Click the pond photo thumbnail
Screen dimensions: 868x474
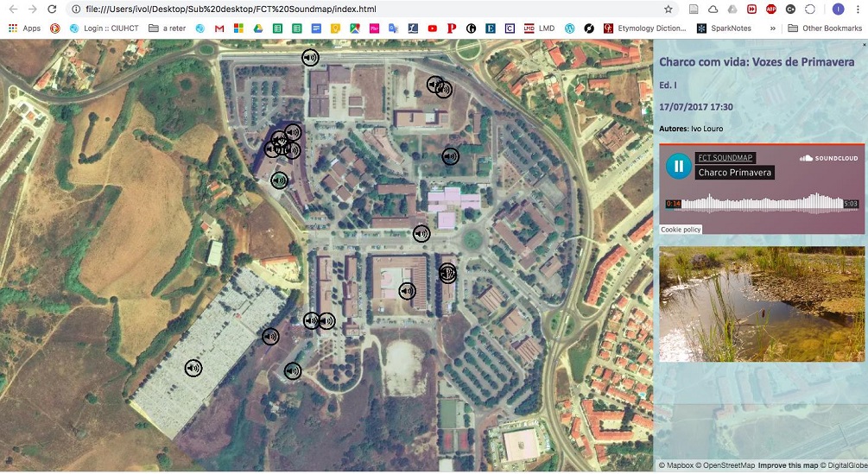click(x=762, y=304)
